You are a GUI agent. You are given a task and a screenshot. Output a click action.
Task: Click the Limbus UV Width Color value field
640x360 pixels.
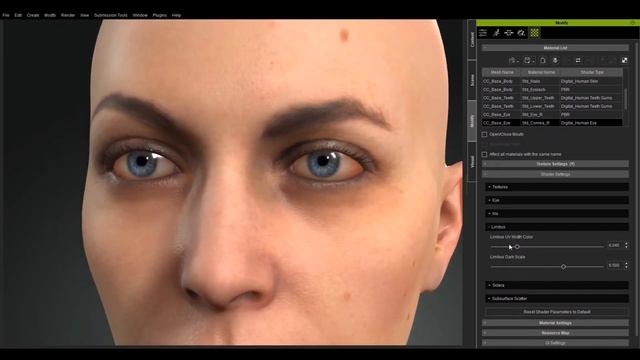point(615,246)
